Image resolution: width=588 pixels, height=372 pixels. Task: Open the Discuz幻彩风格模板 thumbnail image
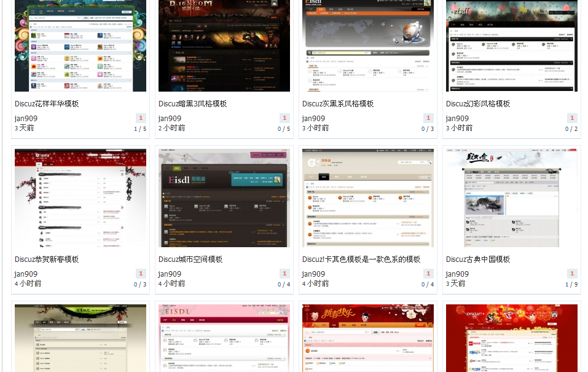(511, 46)
